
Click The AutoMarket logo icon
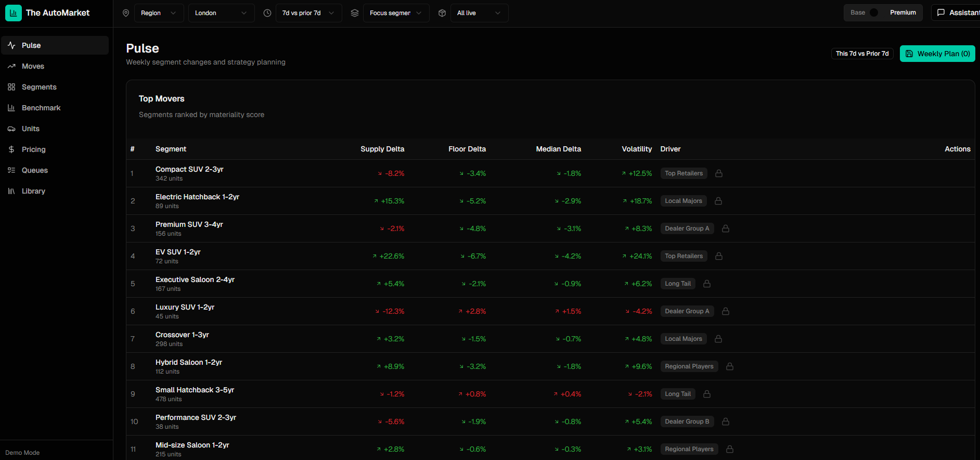[14, 13]
